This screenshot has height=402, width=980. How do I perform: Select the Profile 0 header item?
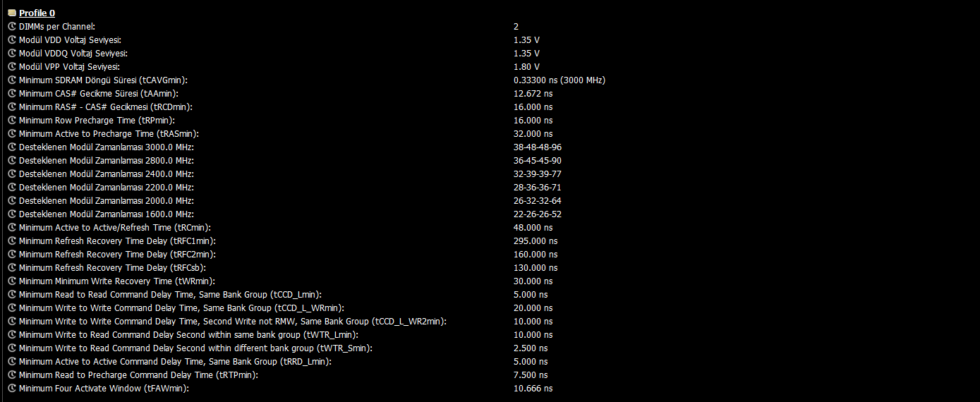click(x=37, y=13)
